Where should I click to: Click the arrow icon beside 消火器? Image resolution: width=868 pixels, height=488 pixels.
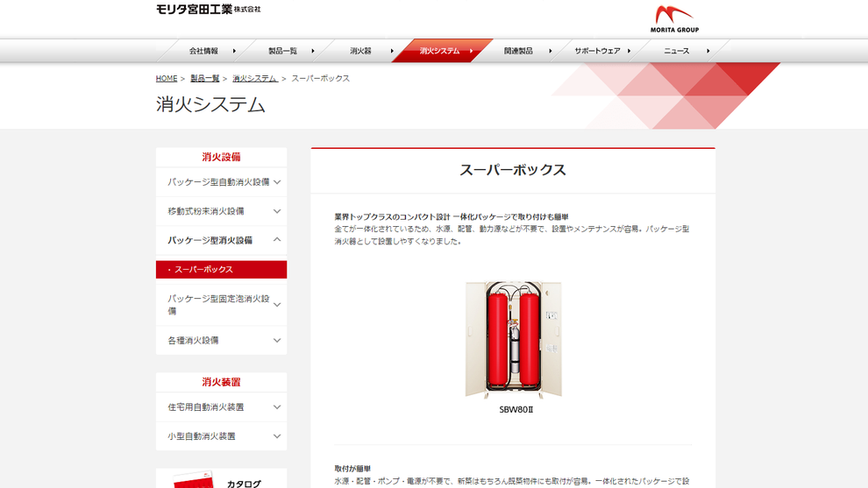click(392, 51)
